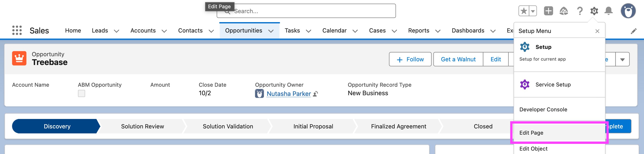
Task: Open more record actions dropdown arrow
Action: pos(623,59)
